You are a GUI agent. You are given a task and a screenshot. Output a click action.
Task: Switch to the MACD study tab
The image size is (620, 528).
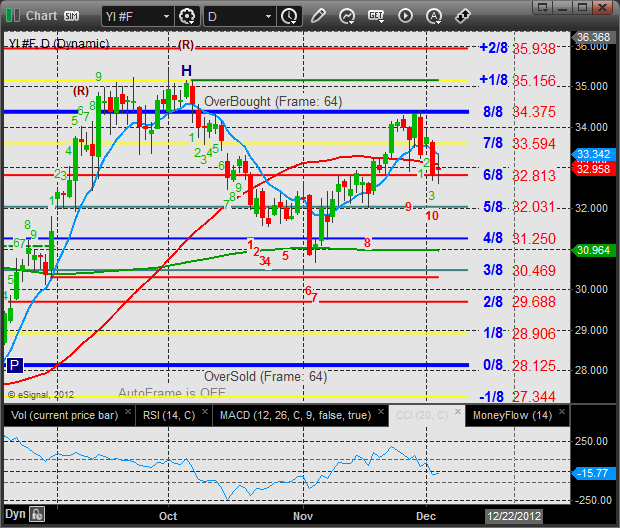coord(295,415)
